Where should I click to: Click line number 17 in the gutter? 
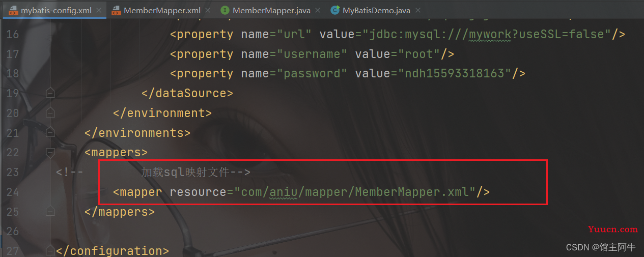[x=13, y=54]
